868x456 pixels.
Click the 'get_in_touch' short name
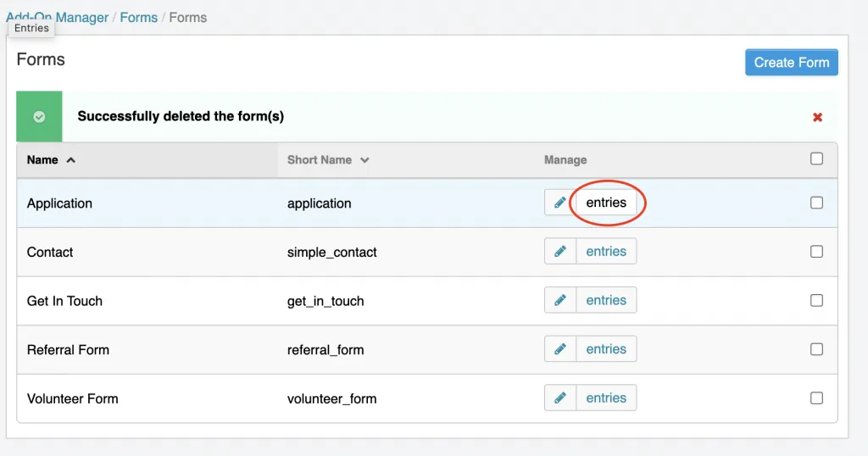coord(325,301)
